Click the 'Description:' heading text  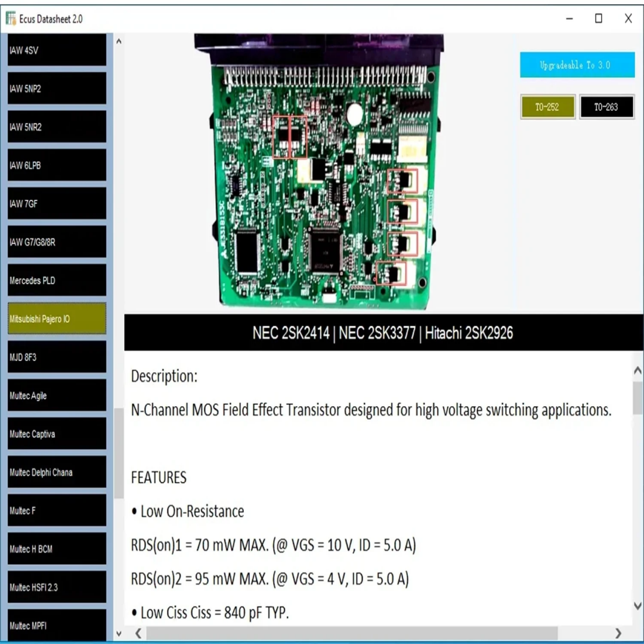pyautogui.click(x=165, y=376)
